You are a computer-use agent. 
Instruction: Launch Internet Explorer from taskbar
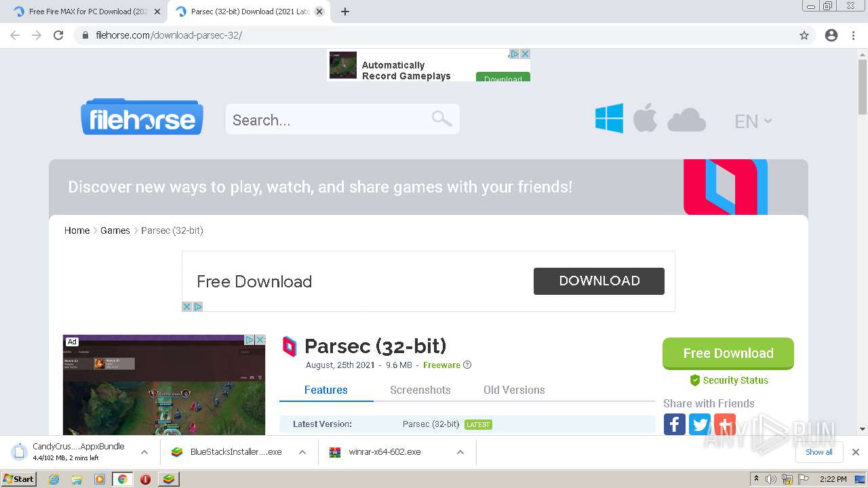coord(54,479)
